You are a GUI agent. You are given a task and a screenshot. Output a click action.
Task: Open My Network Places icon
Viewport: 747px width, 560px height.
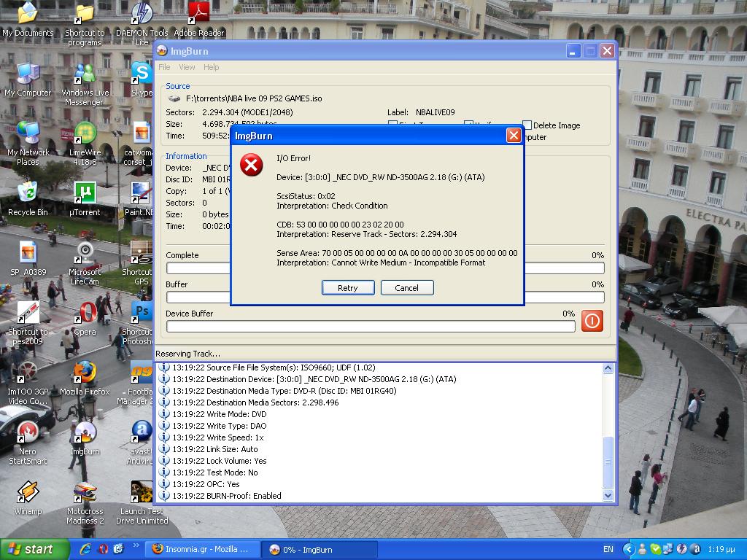click(x=28, y=144)
